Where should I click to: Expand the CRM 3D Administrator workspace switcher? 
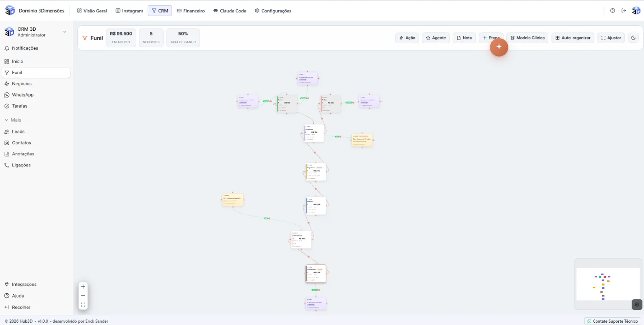tap(36, 32)
